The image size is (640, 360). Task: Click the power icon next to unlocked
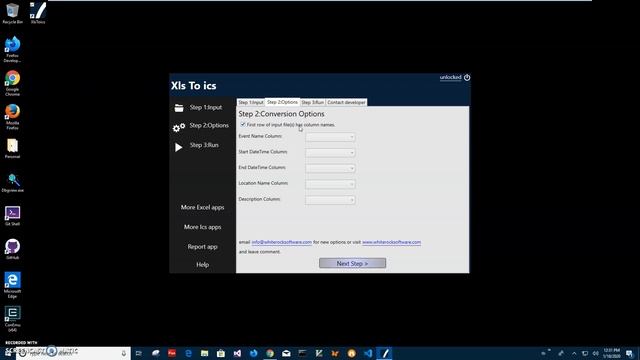coord(467,77)
